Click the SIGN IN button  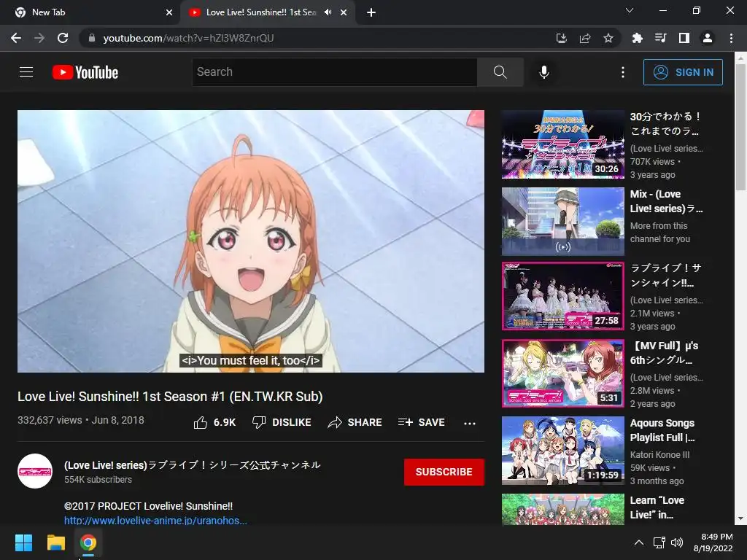683,72
